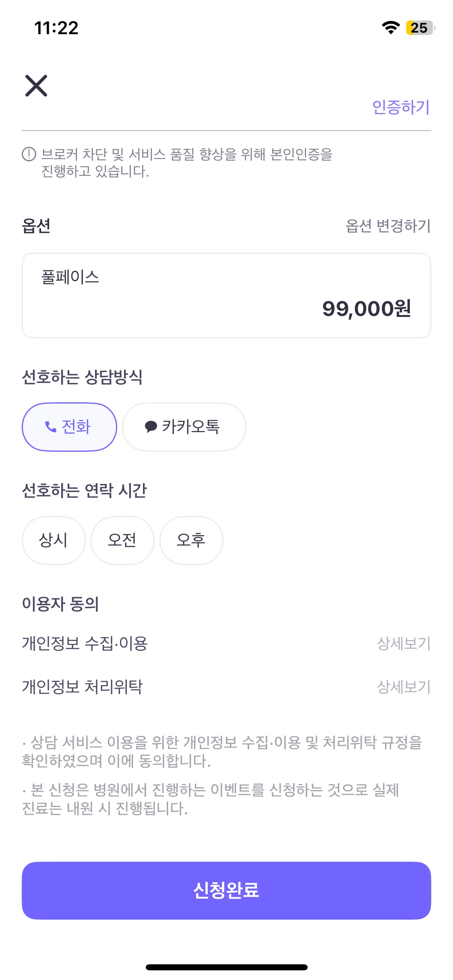Tap the Wi-Fi status icon
Viewport: 453px width, 980px height.
390,28
